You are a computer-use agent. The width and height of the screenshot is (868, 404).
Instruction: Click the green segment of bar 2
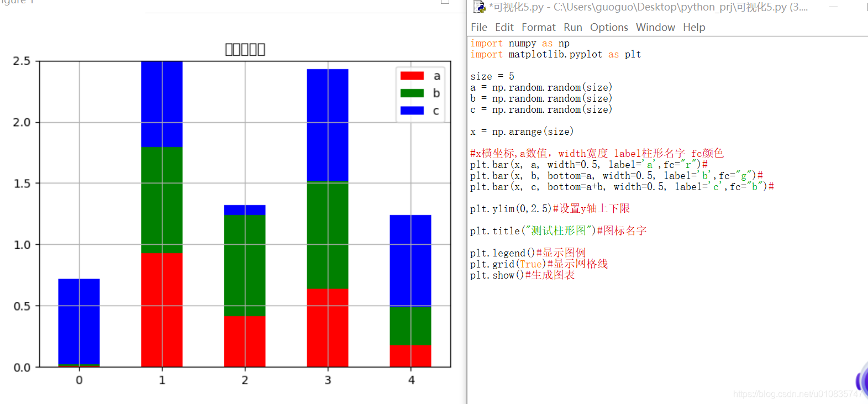245,265
